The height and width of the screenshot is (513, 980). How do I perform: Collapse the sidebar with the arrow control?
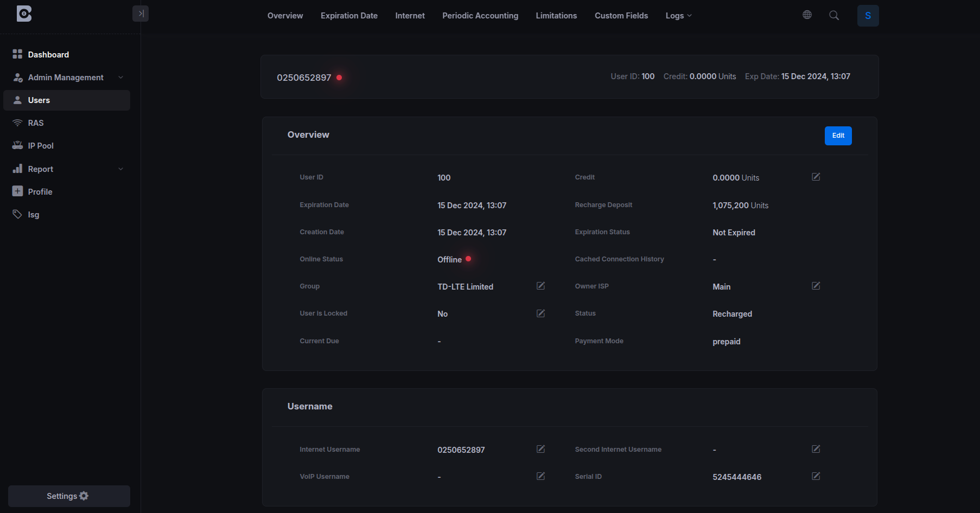(x=141, y=13)
